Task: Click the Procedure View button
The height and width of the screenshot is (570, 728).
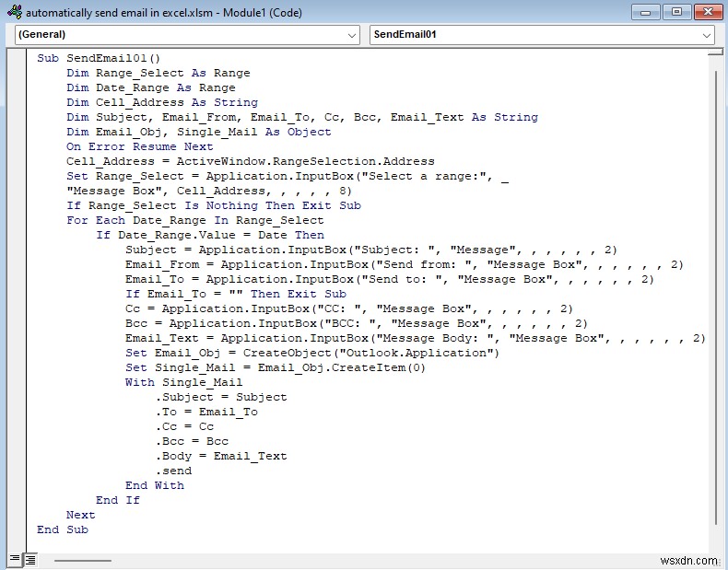Action: pos(16,559)
